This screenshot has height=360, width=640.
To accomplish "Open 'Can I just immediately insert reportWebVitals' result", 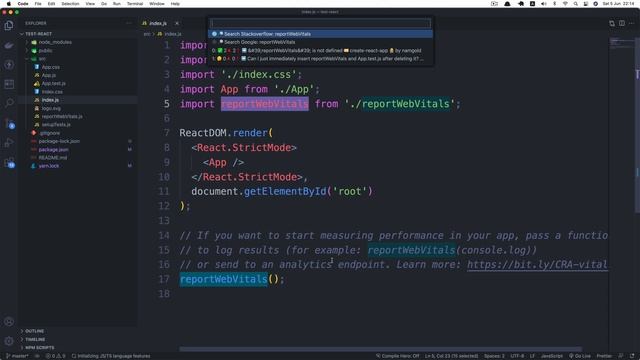I will click(320, 59).
